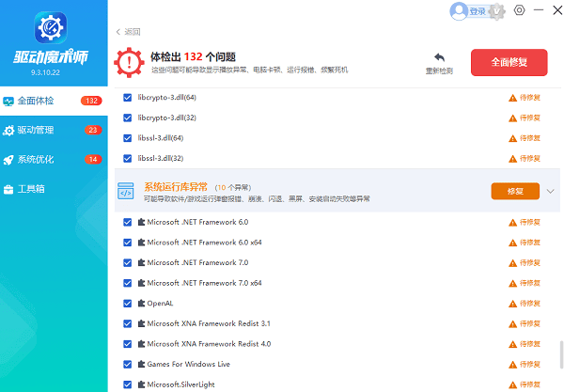
Task: Click the 系统优化 rocket sidebar icon
Action: tap(8, 160)
